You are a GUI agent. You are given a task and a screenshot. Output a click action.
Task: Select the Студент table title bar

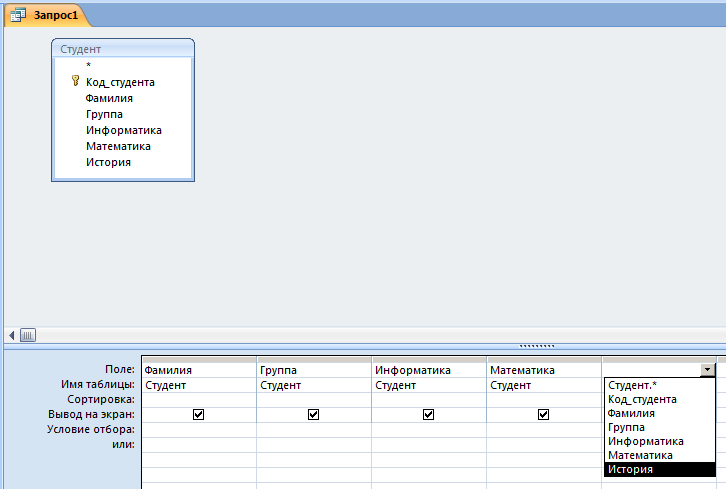(123, 49)
